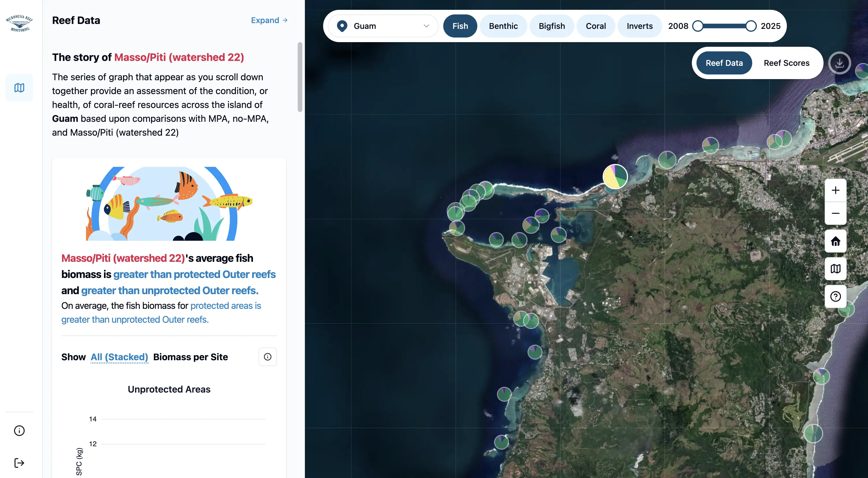Open the All (Stacked) show selector
Screen dimensions: 868x478
pyautogui.click(x=119, y=357)
